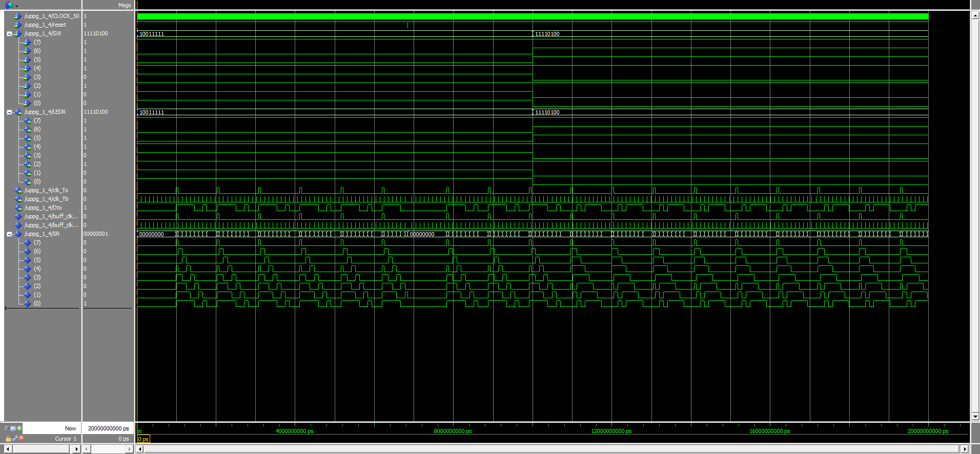Click the clk_Ts signal icon

tap(18, 191)
